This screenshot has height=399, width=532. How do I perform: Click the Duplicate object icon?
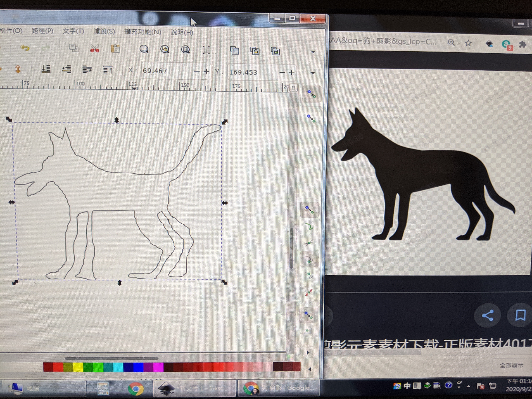click(x=234, y=51)
